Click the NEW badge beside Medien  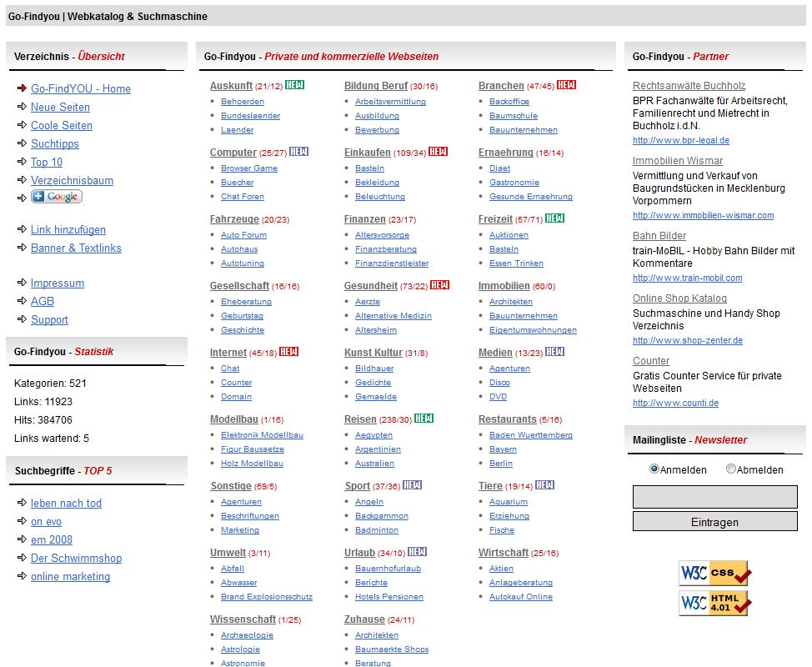point(554,352)
